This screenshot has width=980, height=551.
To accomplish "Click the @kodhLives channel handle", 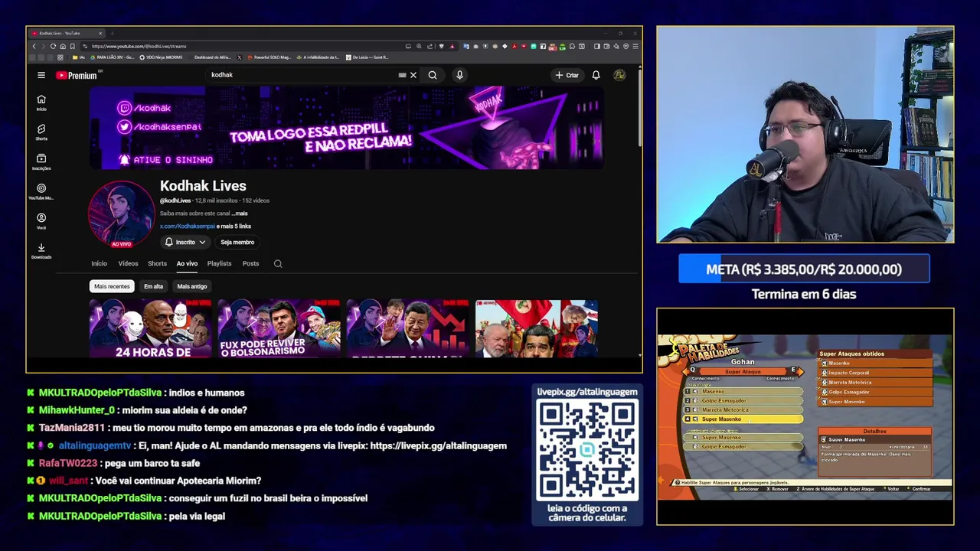I will coord(175,201).
